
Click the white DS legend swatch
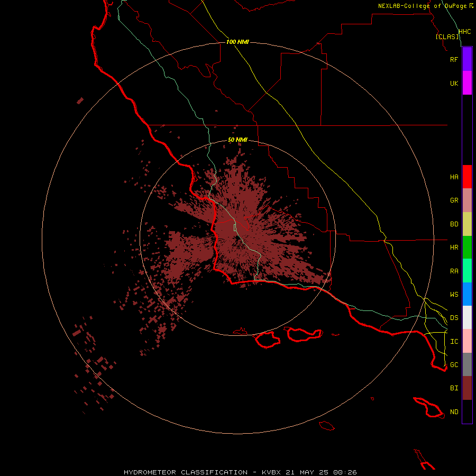[467, 317]
